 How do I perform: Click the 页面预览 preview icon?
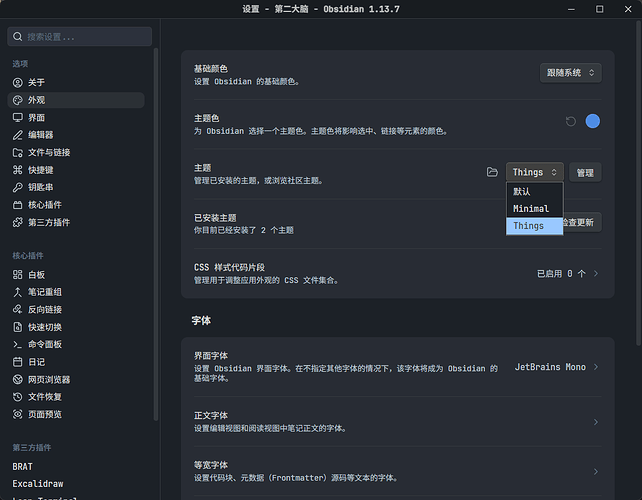click(18, 414)
